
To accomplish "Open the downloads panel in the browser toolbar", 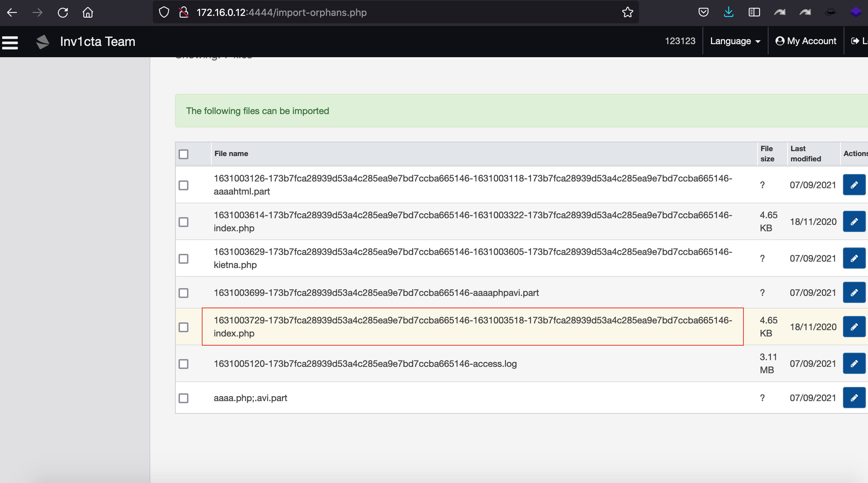I will (729, 12).
